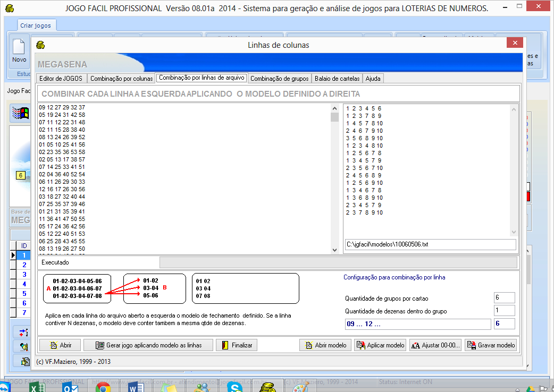Viewport: 554px width, 392px height.
Task: Select the Combinação de grupos tab
Action: pyautogui.click(x=279, y=79)
